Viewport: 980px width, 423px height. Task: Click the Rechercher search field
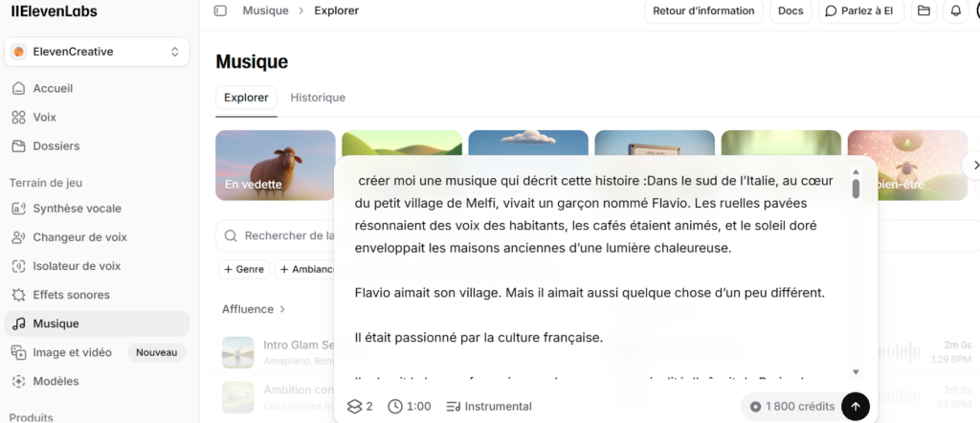tap(278, 235)
